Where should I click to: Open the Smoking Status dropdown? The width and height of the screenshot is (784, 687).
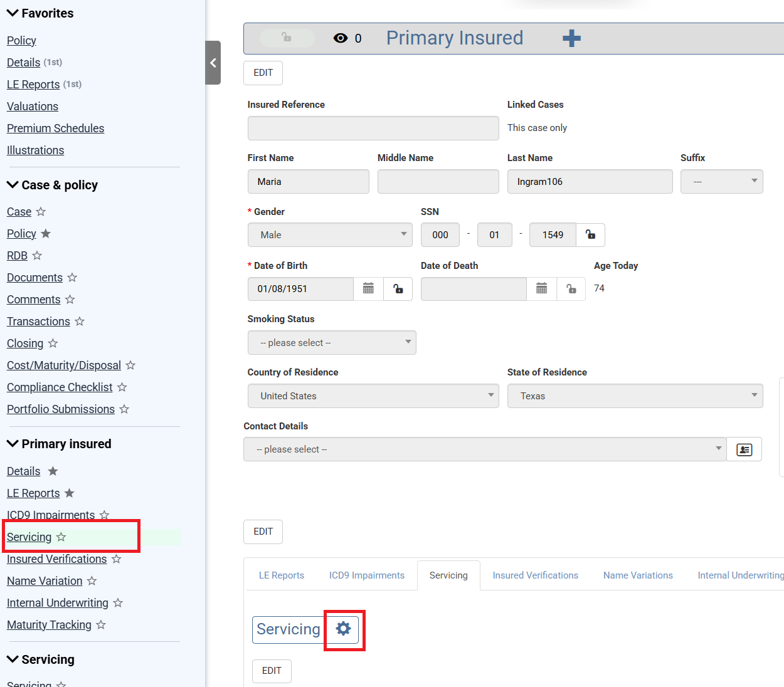tap(331, 342)
